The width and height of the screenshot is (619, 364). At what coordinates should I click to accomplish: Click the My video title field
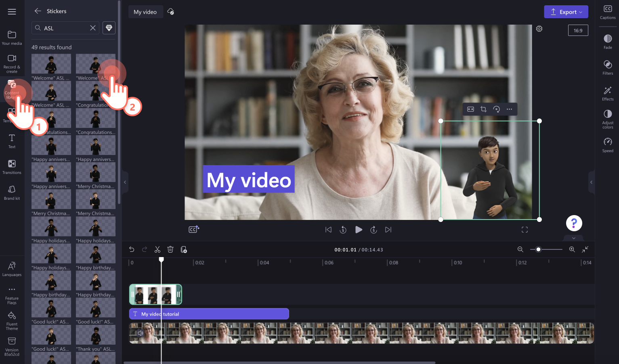145,12
